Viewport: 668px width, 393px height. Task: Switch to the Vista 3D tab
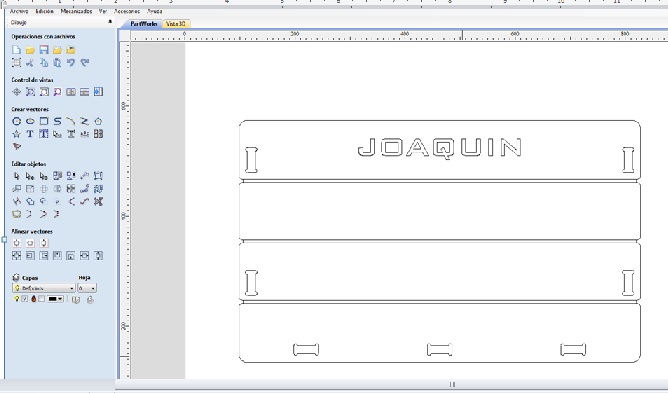coord(176,24)
